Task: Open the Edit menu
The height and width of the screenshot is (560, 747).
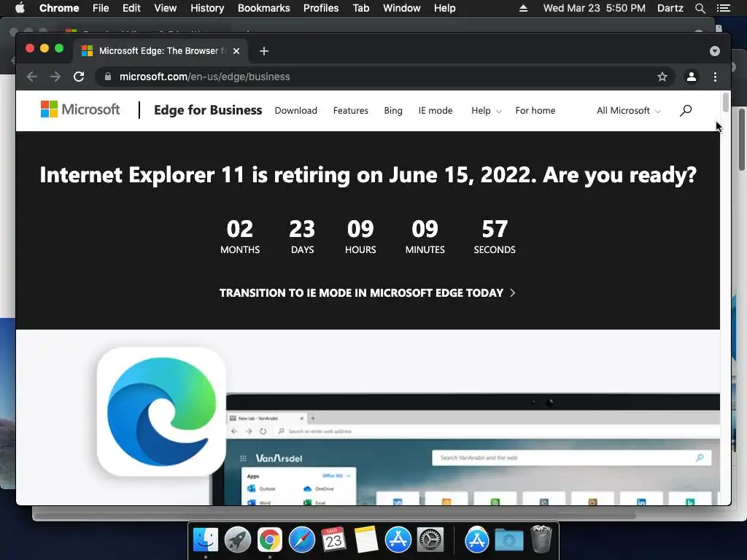Action: [x=131, y=8]
